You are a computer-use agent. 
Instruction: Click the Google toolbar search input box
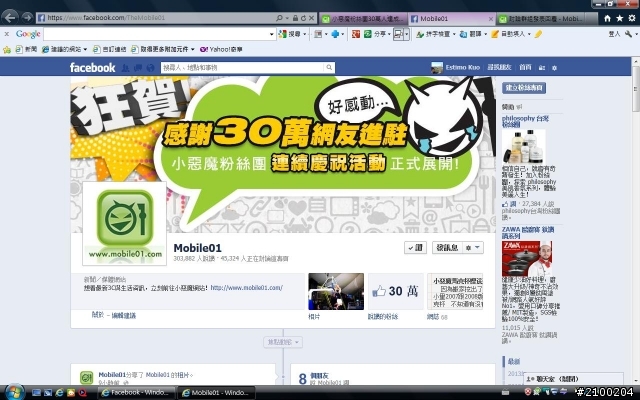point(156,34)
